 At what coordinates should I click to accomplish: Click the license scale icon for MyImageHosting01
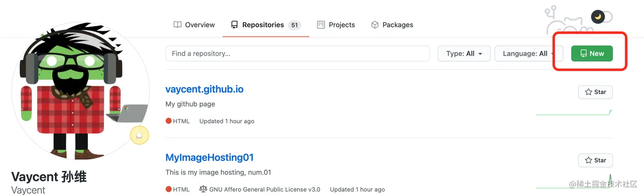[203, 189]
